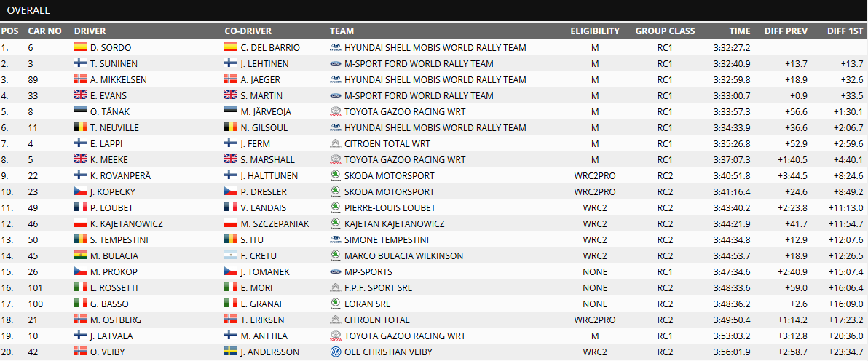Viewport: 868px width, 361px height.
Task: Click WRC2PRO eligibility in M. Ostberg's row
Action: pyautogui.click(x=595, y=320)
